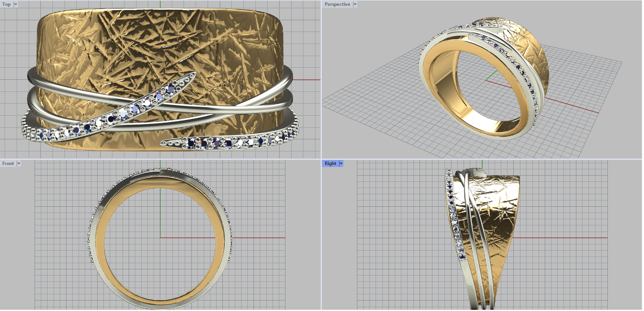Select the lower-right diamond strip in Top view
Screen dimensions: 644x311
[225, 142]
